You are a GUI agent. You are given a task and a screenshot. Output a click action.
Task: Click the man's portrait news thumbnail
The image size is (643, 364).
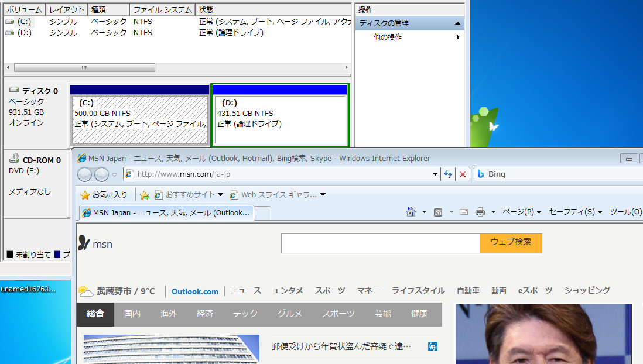pos(543,334)
